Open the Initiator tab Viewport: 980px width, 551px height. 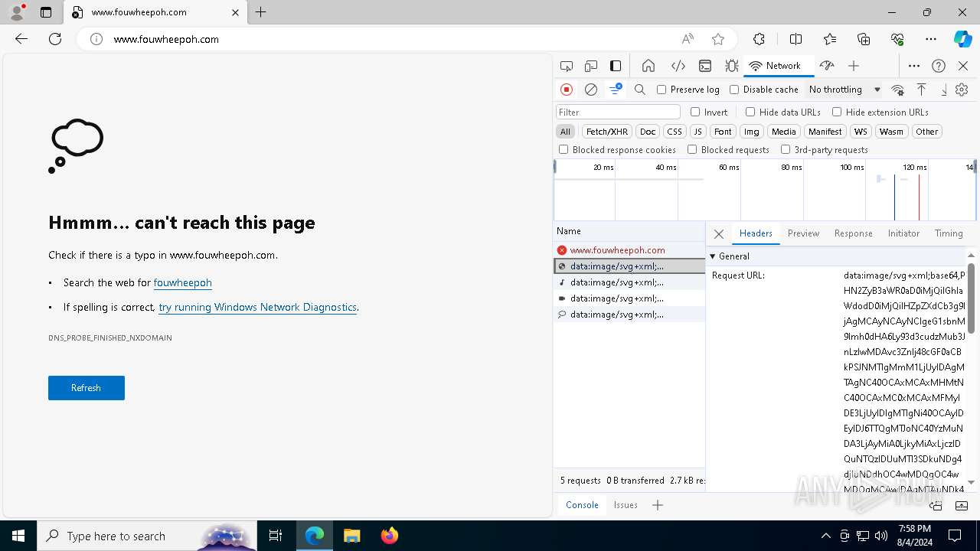903,233
